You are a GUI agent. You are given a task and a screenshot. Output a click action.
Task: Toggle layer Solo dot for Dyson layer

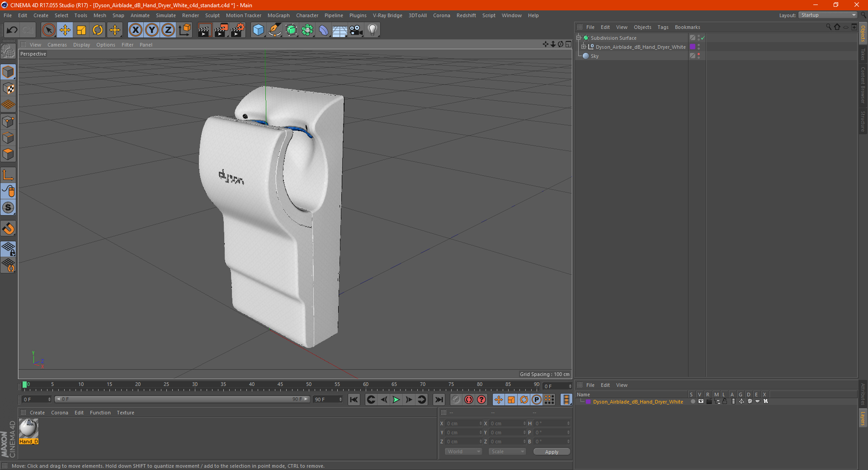click(693, 402)
